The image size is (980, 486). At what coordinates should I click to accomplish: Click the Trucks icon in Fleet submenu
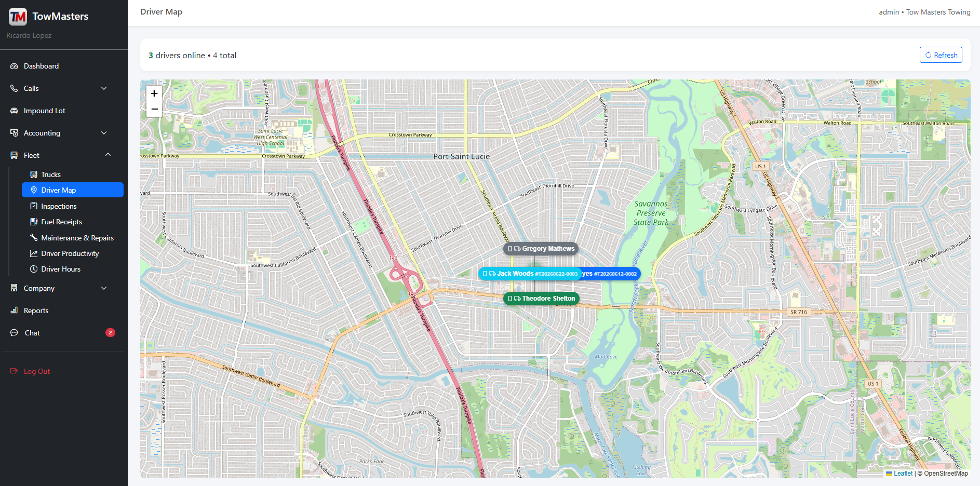pyautogui.click(x=34, y=174)
